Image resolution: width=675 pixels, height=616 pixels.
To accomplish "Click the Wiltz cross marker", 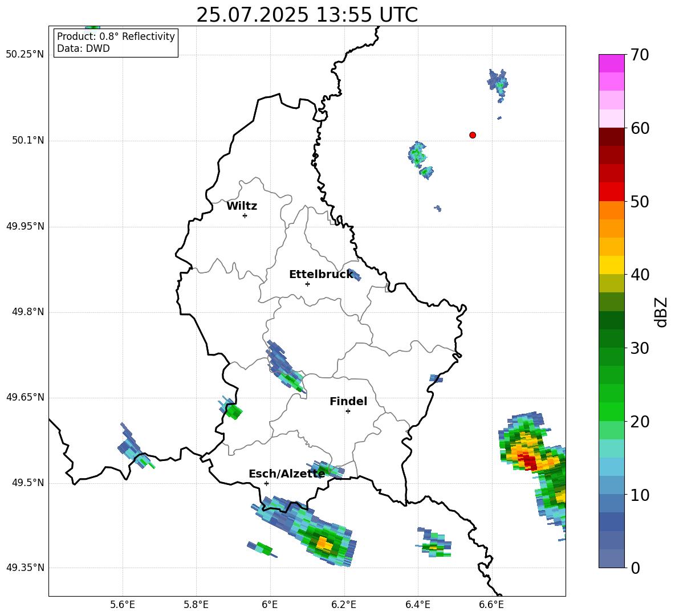I will coord(245,215).
